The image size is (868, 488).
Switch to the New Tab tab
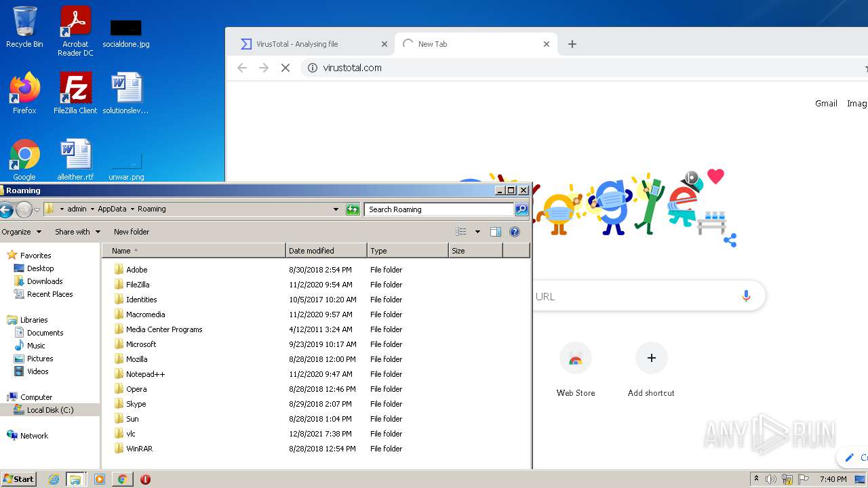click(x=475, y=44)
